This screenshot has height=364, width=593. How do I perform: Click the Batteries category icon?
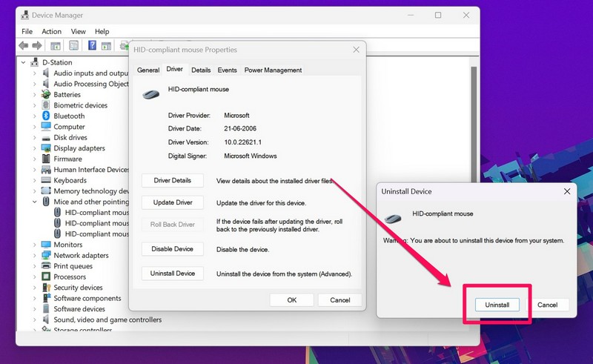46,95
